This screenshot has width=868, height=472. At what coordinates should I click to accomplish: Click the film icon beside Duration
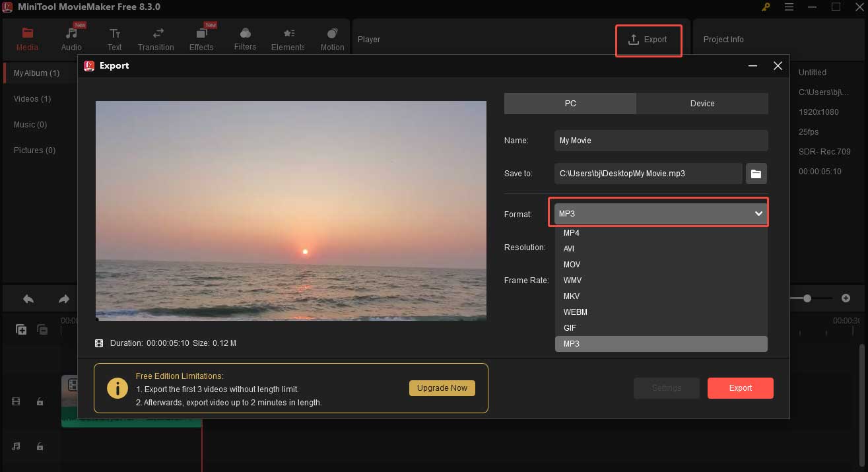[99, 343]
